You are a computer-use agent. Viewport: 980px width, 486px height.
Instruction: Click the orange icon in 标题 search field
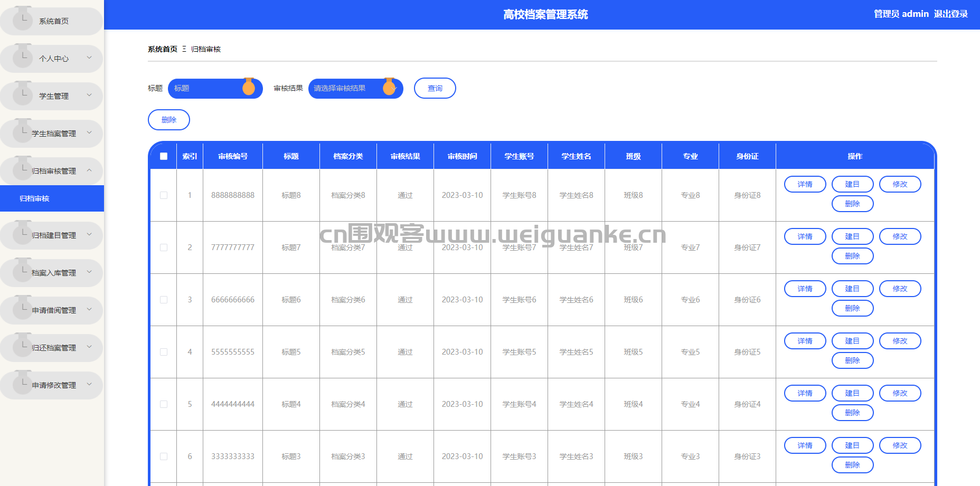[249, 88]
